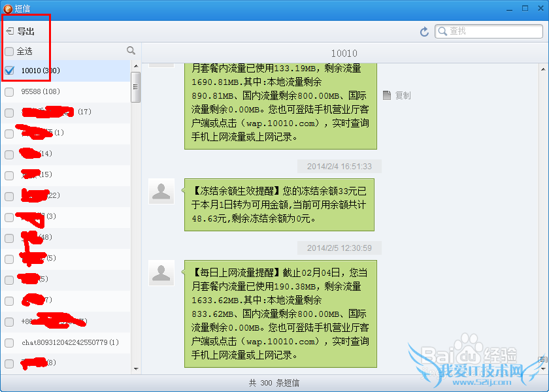Click the contact list scrollbar thumb
Image resolution: width=549 pixels, height=392 pixels.
click(x=135, y=87)
